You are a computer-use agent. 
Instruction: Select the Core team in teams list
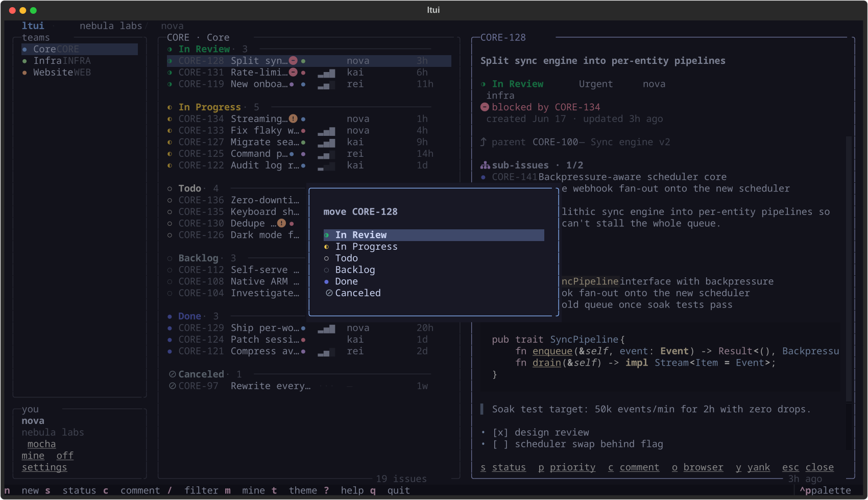pos(80,49)
